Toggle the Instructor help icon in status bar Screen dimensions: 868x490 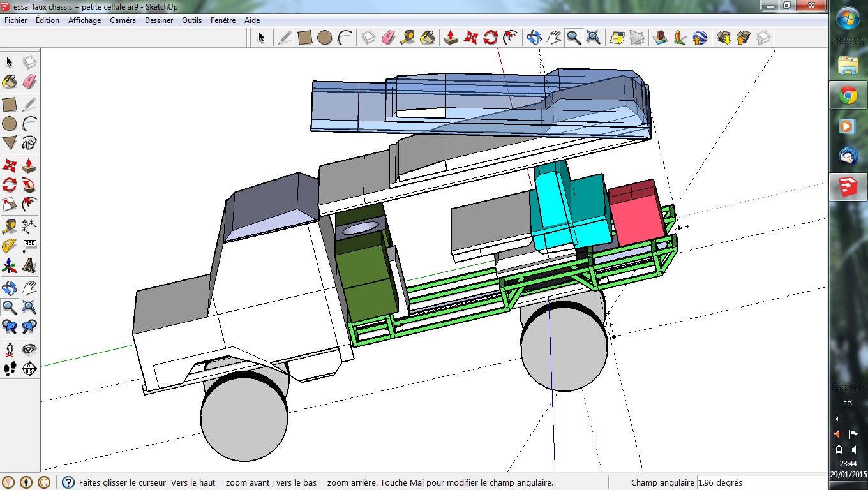(68, 482)
